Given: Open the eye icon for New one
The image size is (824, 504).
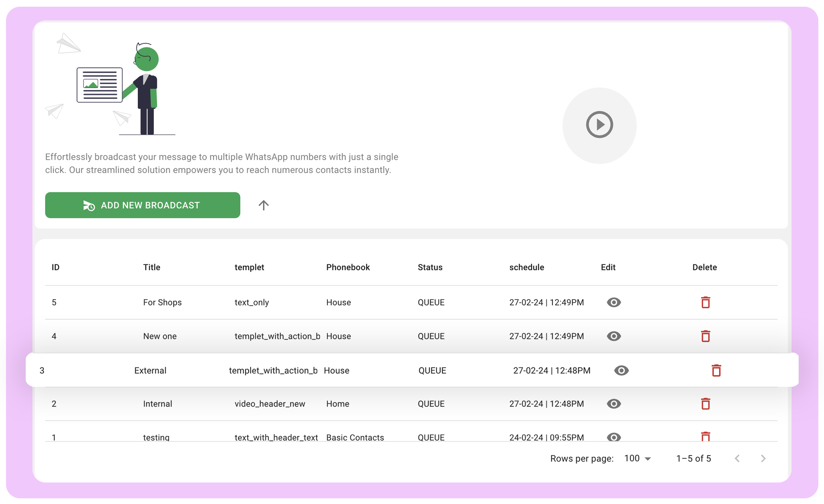Looking at the screenshot, I should (613, 336).
